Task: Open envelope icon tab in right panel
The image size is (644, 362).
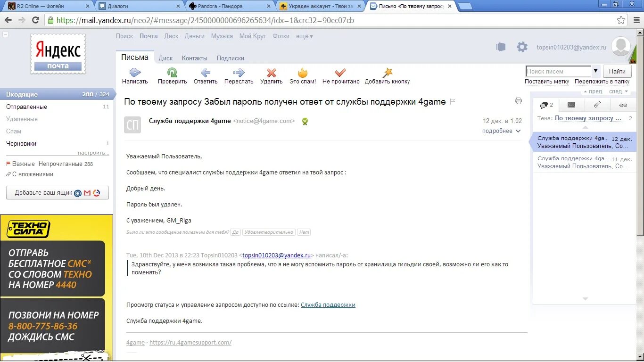Action: pyautogui.click(x=571, y=105)
